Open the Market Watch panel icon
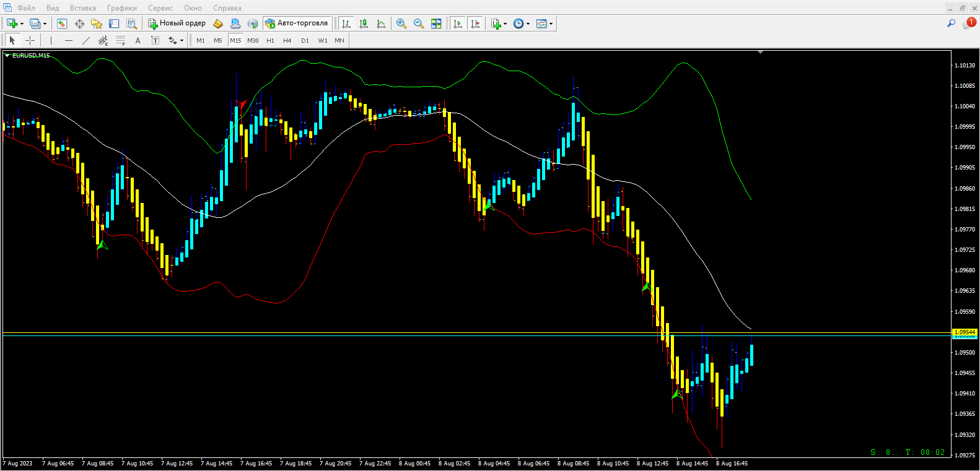980x471 pixels. coord(62,24)
